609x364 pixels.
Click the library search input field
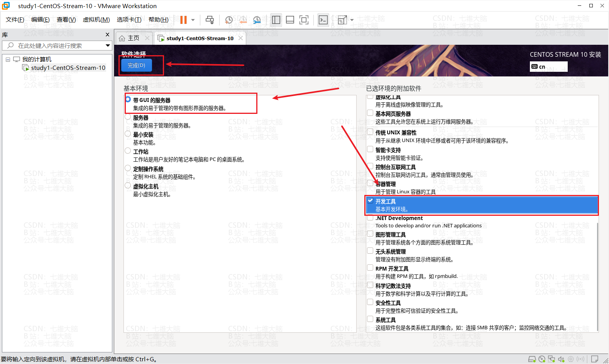click(57, 46)
